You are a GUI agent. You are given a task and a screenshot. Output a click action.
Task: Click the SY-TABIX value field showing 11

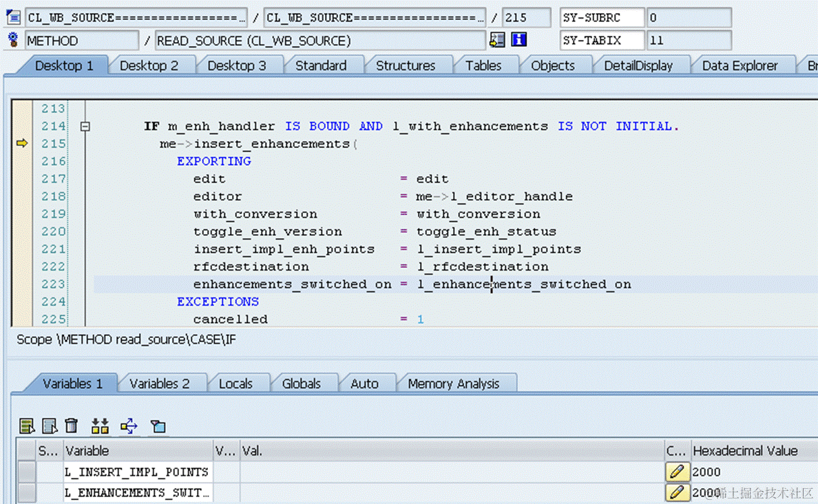tap(689, 41)
